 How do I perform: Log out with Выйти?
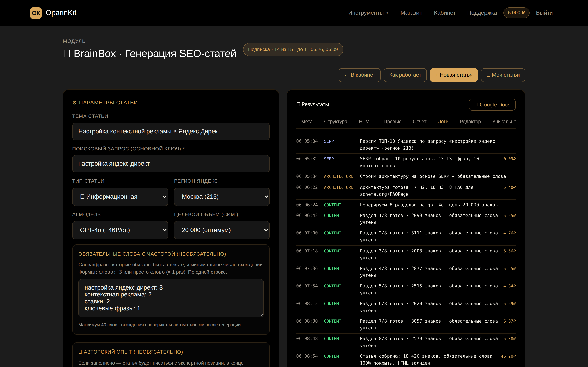click(544, 13)
